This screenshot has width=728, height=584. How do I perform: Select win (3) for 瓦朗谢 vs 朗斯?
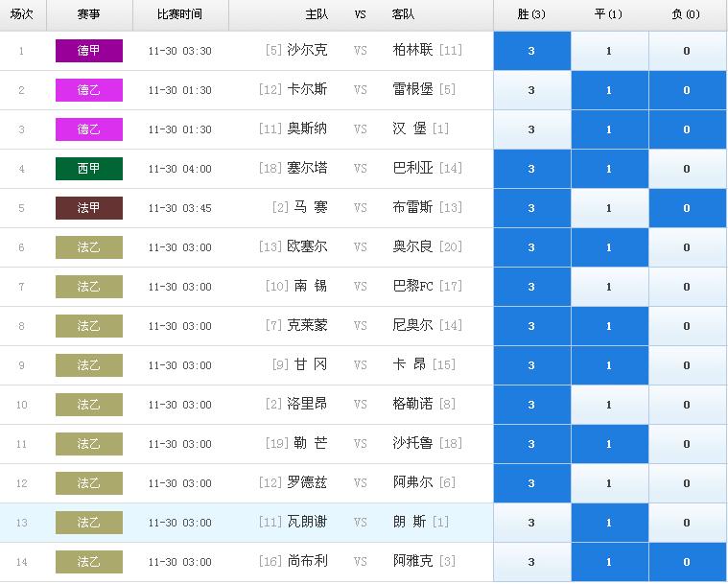(x=532, y=523)
